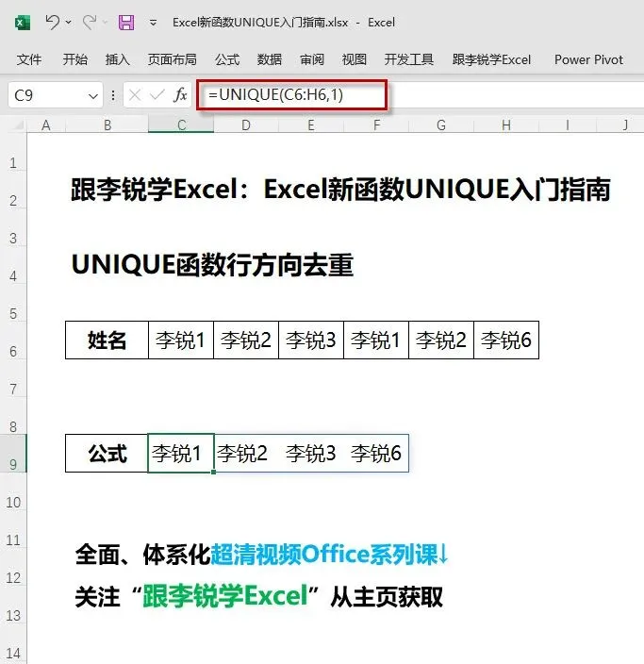Viewport: 644px width, 664px height.
Task: Select cell H6 containing 李锐6
Action: [x=506, y=340]
